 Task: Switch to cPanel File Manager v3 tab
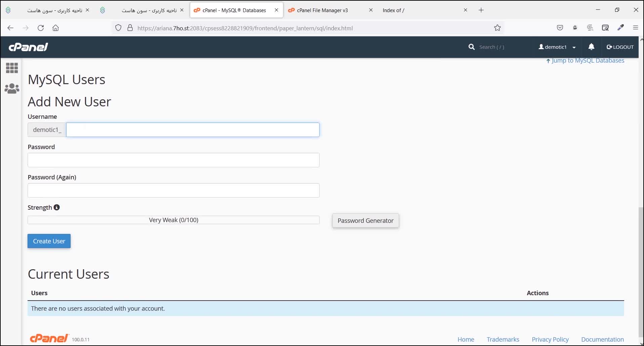(x=322, y=10)
